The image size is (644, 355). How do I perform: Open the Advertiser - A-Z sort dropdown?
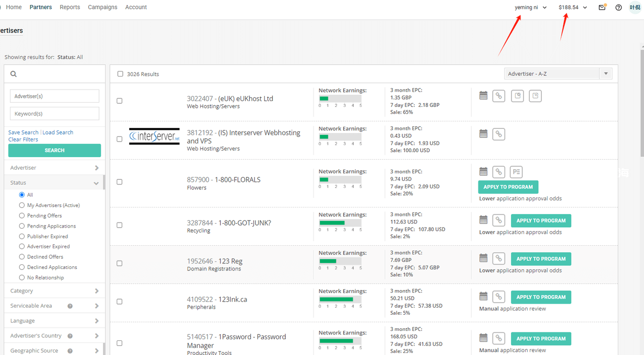click(x=558, y=74)
